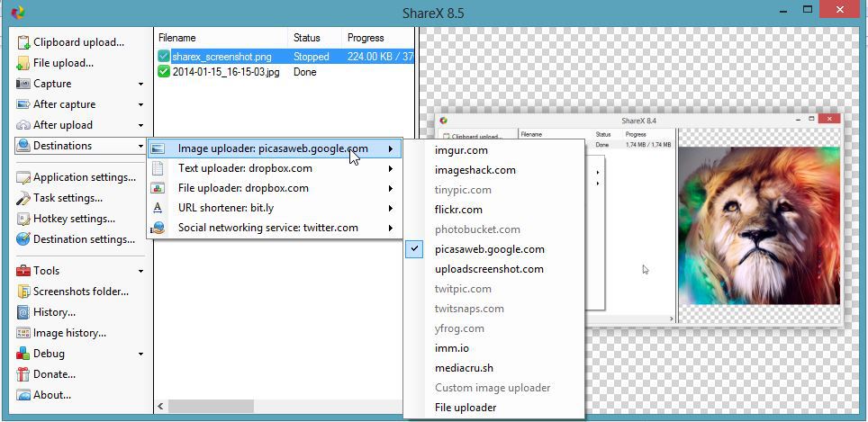Open Donate... link
The image size is (868, 422).
click(54, 374)
